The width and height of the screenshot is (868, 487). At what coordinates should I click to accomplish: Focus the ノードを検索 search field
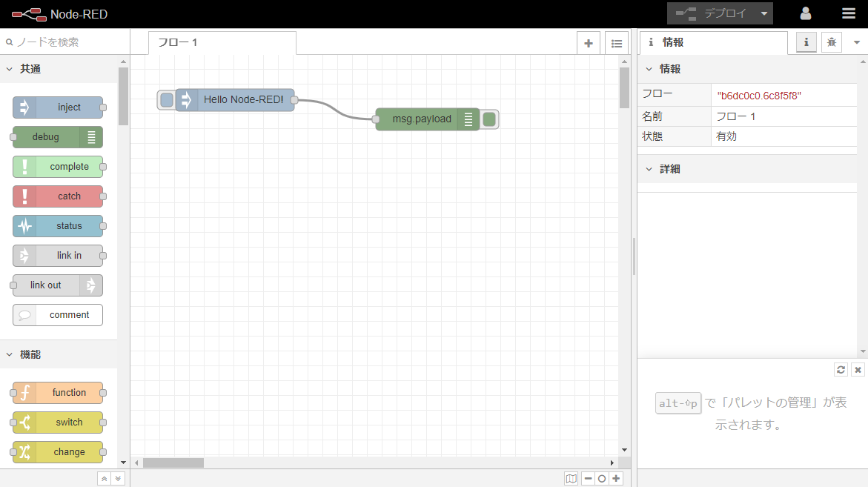tap(64, 42)
